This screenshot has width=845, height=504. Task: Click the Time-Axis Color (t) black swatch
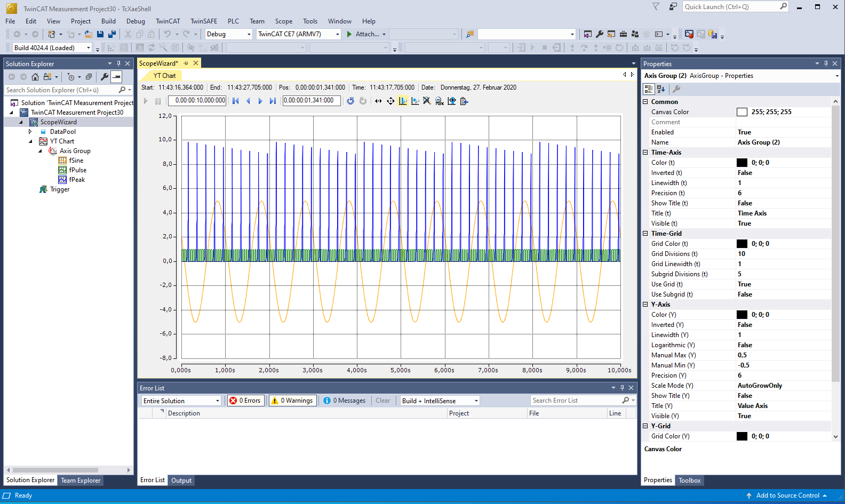pos(742,163)
